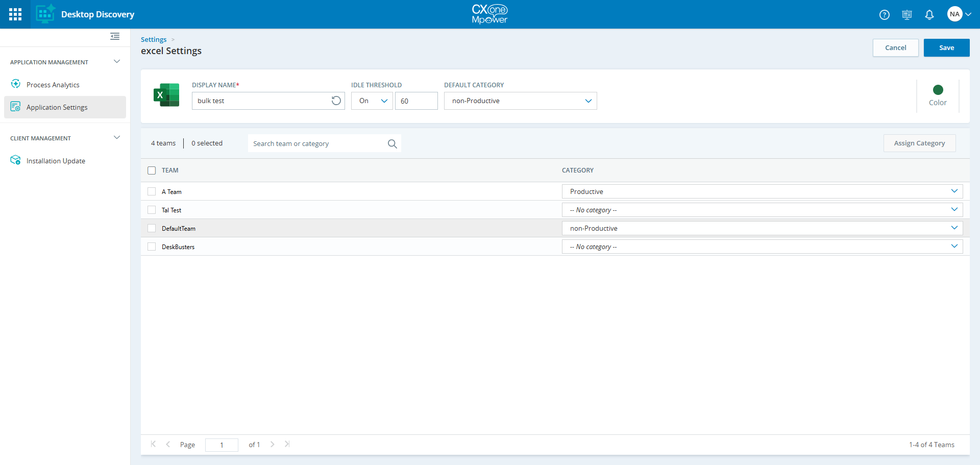Collapse the sidebar navigation
Screen dimensions: 980x465
[x=115, y=36]
